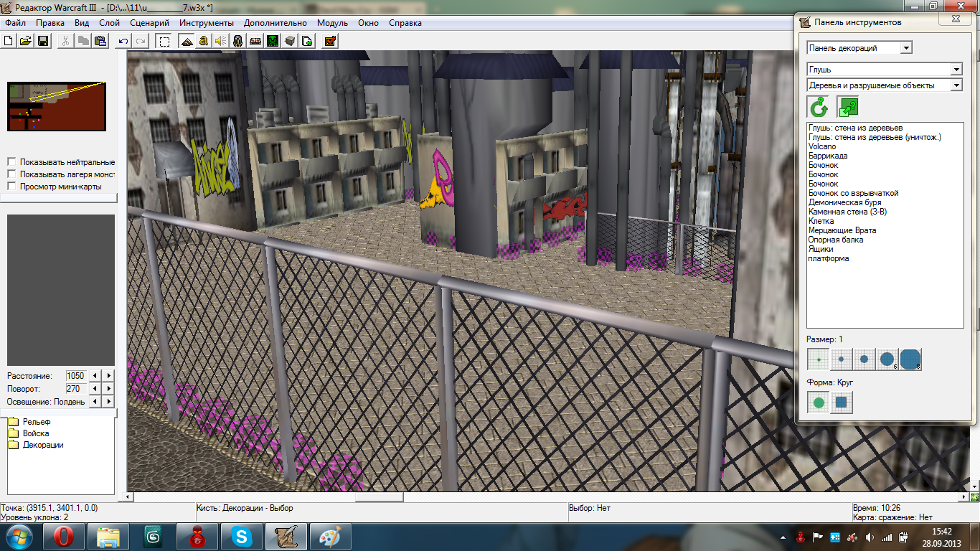Open the Trigger Editor letter 'a' icon

click(204, 41)
